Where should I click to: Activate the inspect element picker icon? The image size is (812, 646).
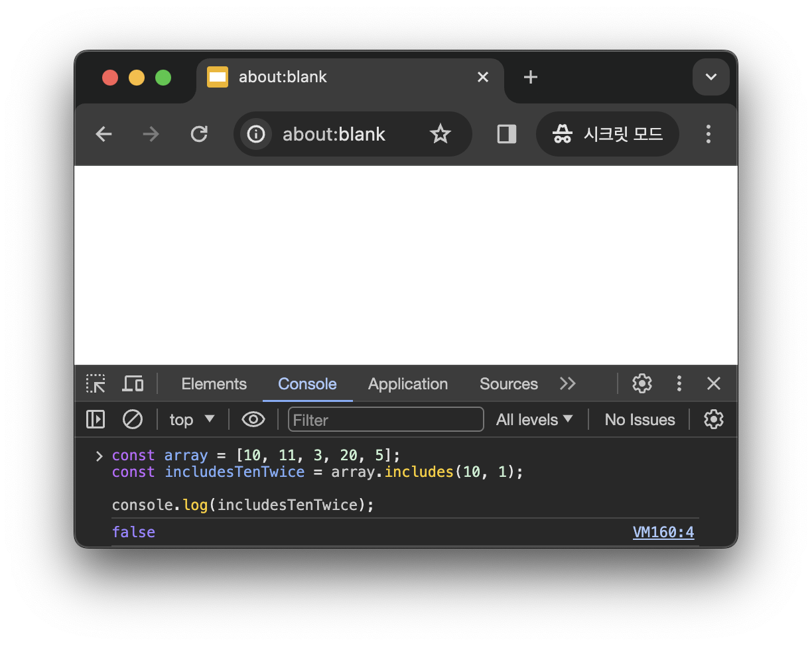tap(96, 383)
